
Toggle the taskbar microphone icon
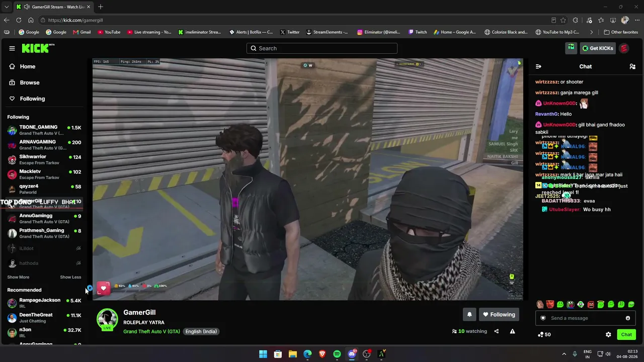click(575, 354)
